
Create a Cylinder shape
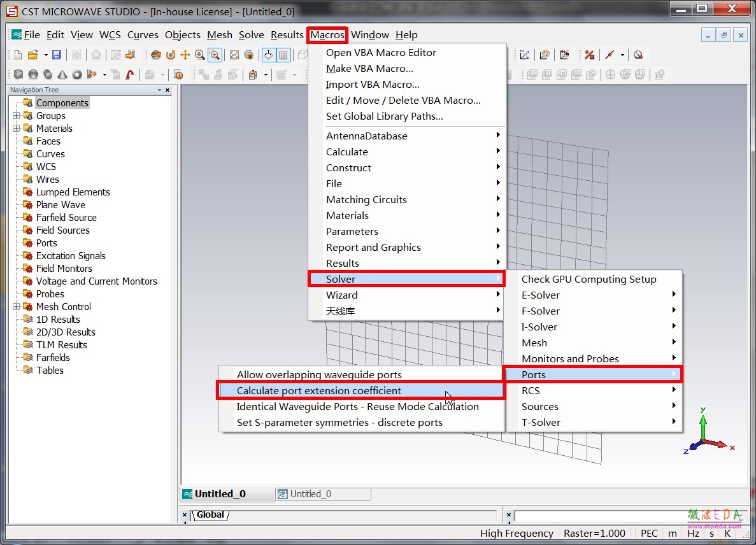48,74
